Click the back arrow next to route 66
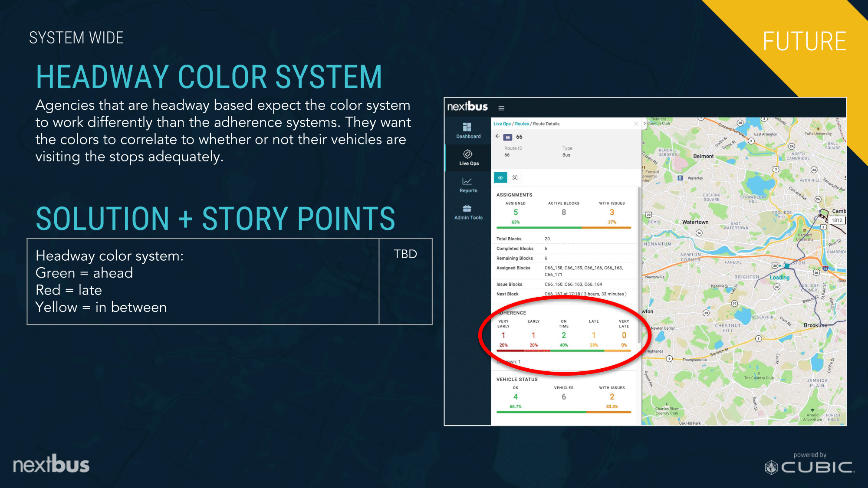 [498, 136]
